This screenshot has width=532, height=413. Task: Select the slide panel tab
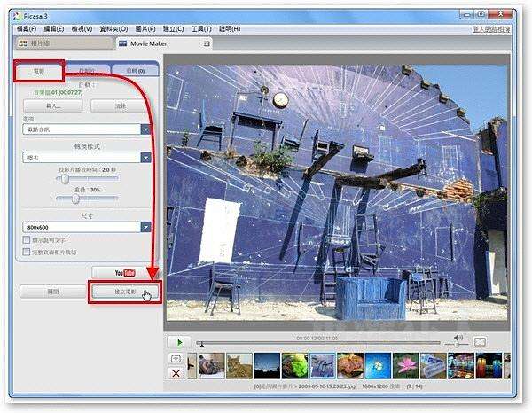(x=88, y=70)
